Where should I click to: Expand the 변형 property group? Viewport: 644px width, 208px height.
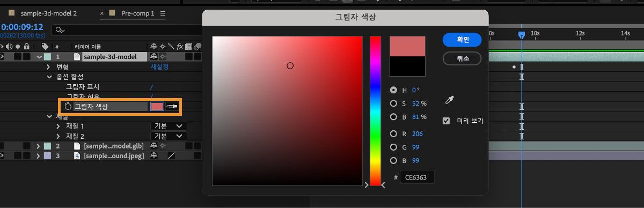pos(49,67)
